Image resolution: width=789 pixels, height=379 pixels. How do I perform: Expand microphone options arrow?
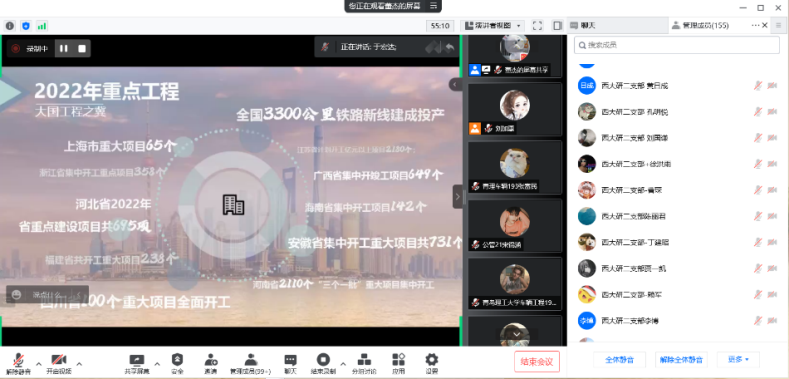pyautogui.click(x=39, y=364)
